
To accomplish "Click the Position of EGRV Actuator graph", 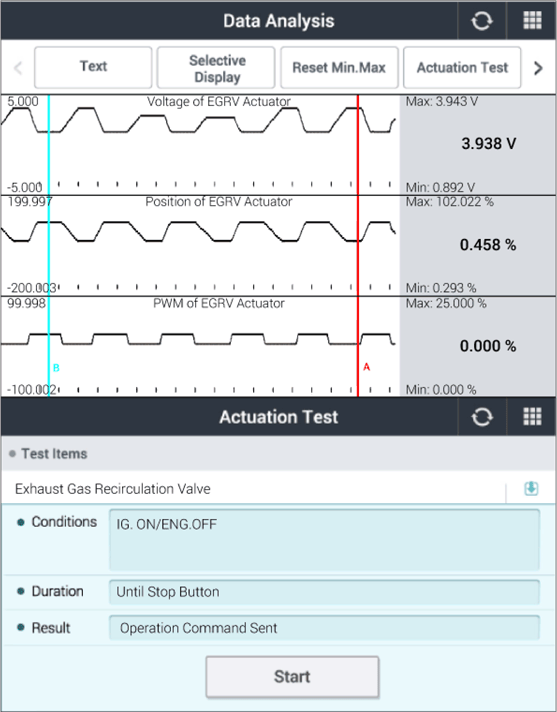I will pyautogui.click(x=200, y=246).
